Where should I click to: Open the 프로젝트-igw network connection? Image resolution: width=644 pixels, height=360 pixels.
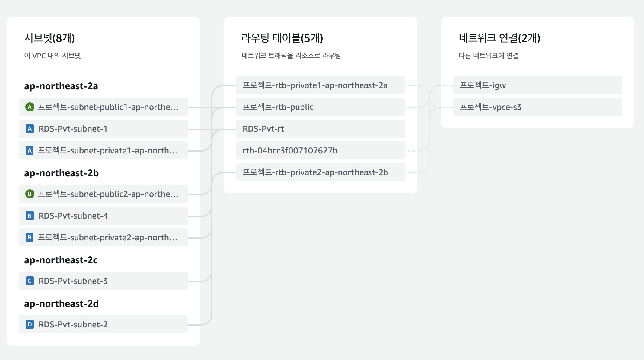coord(483,85)
